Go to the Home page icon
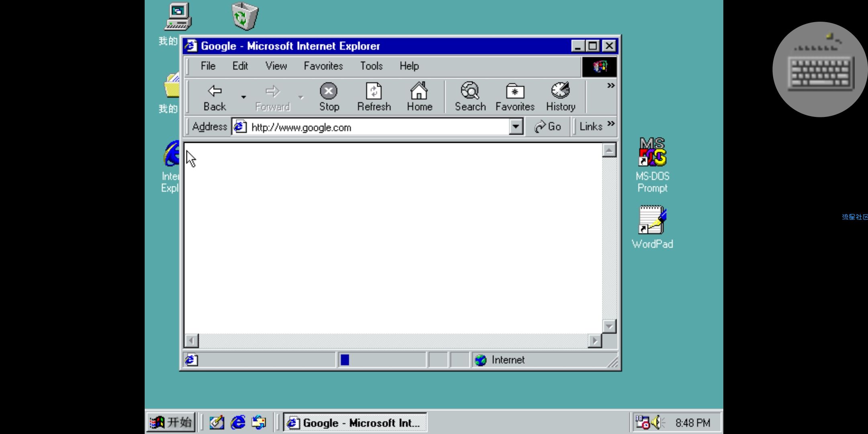 click(419, 97)
